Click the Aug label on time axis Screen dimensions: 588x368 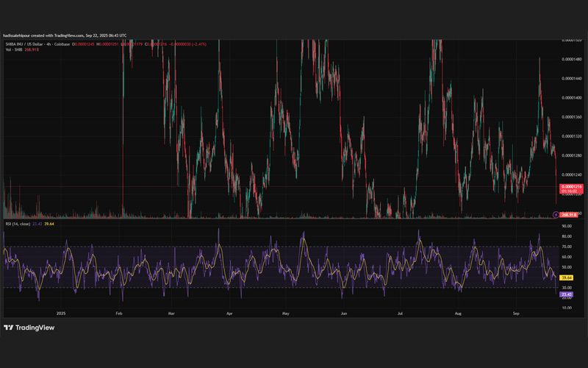point(458,314)
